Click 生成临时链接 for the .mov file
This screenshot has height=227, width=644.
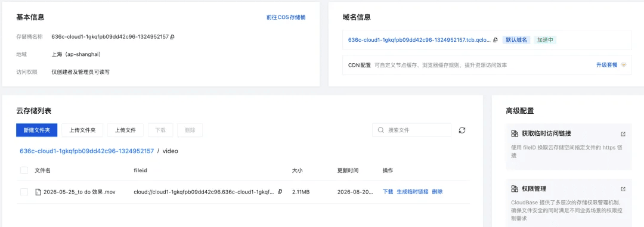413,192
